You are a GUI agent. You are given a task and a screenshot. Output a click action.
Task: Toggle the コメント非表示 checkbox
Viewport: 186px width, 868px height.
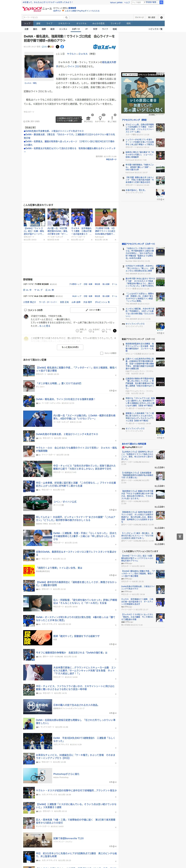102,353
